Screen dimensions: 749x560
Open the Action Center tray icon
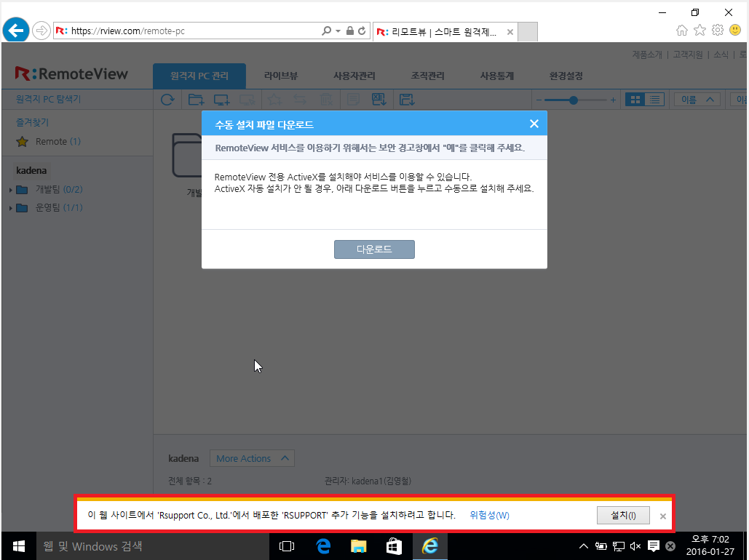point(653,546)
